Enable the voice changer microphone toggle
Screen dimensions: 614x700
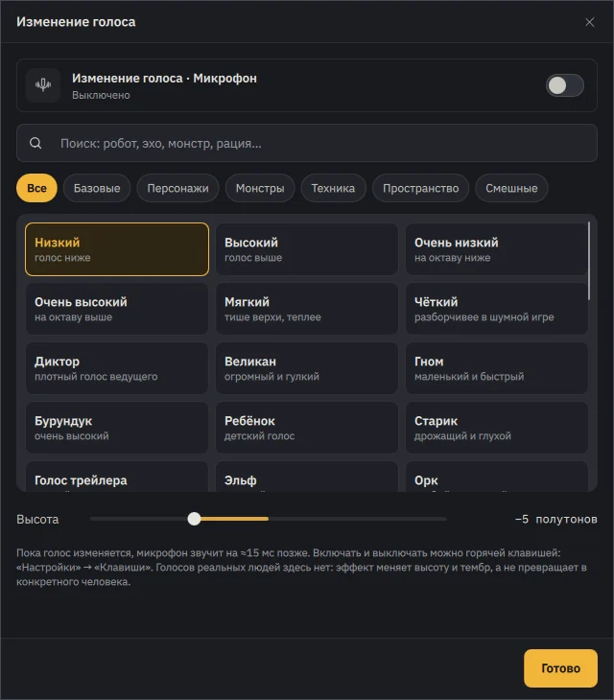click(x=564, y=85)
